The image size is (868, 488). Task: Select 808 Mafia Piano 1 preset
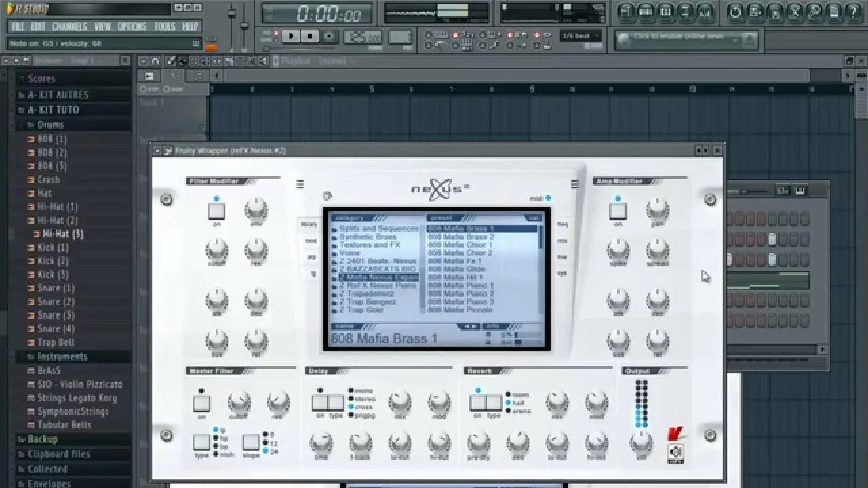pyautogui.click(x=460, y=285)
